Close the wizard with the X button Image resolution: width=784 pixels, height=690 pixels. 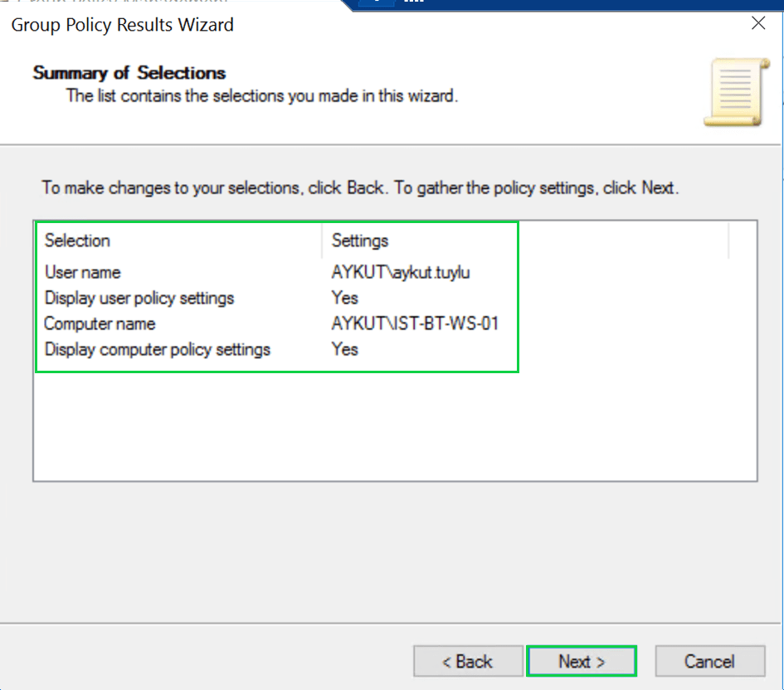pyautogui.click(x=757, y=23)
